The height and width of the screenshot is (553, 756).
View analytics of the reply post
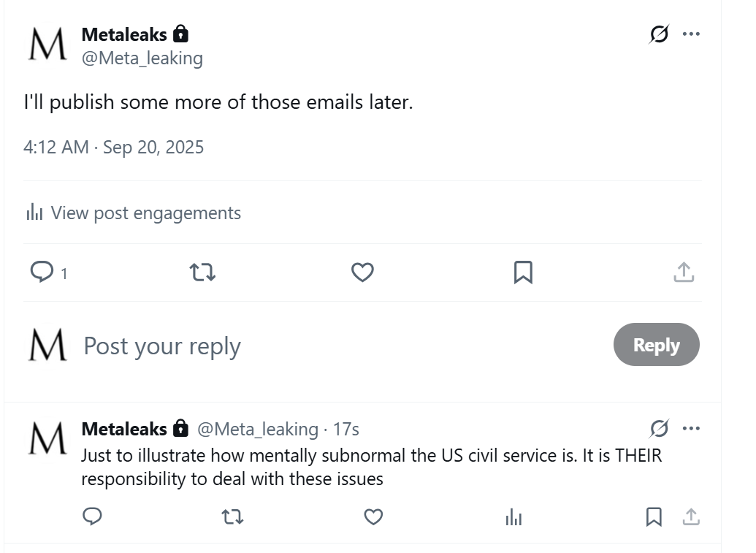[513, 517]
